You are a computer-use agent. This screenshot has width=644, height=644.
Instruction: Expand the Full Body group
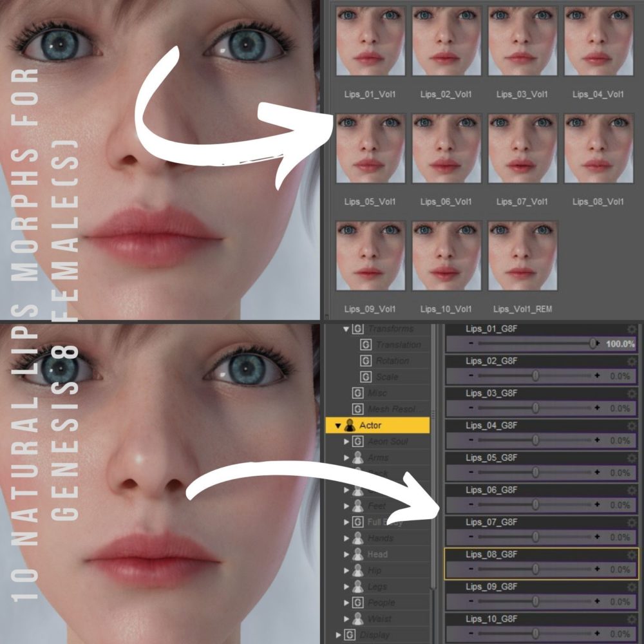click(x=346, y=522)
